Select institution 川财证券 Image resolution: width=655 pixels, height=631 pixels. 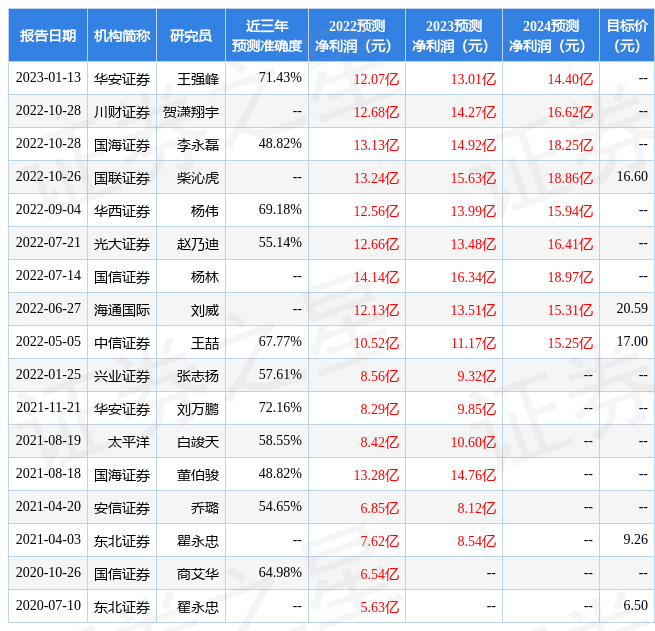122,112
